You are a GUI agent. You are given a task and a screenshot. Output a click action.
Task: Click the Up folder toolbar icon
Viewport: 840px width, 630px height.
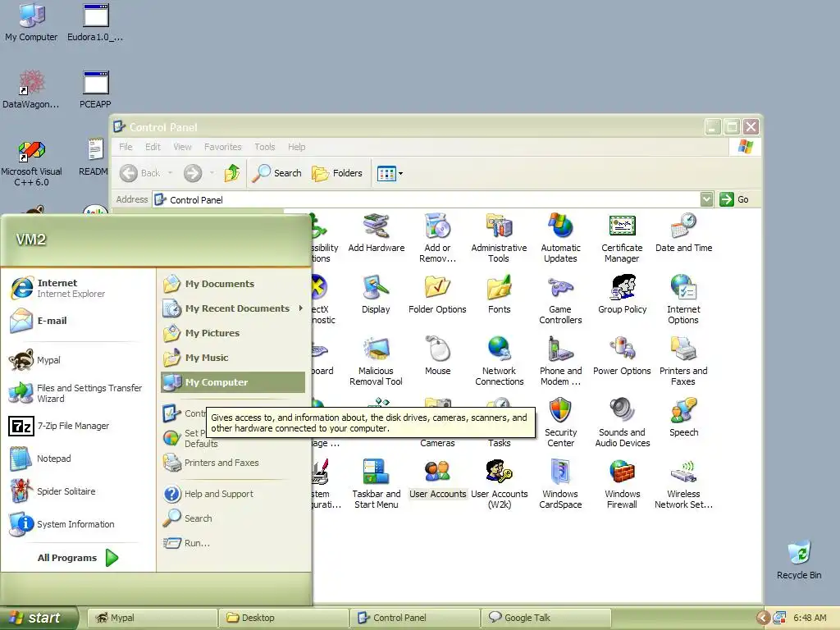point(232,173)
